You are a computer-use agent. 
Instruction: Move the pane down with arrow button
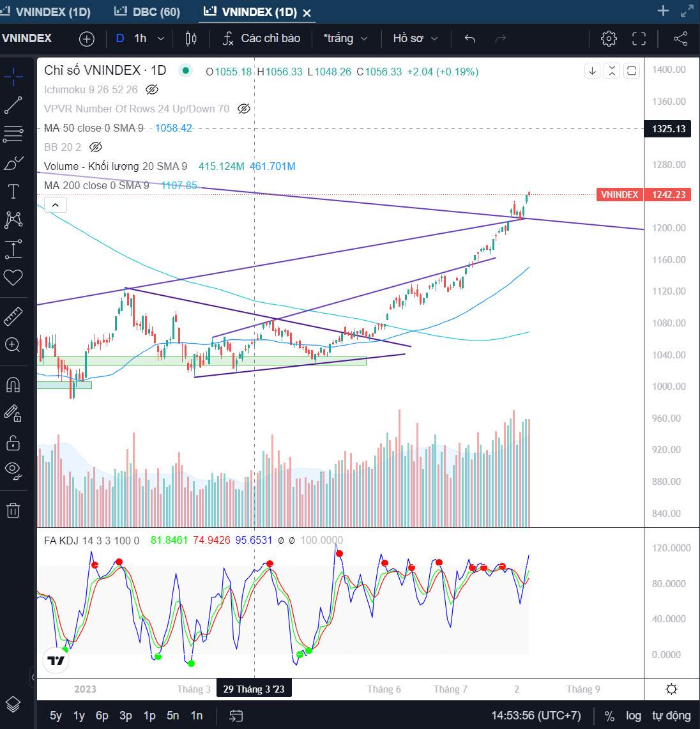pyautogui.click(x=592, y=71)
